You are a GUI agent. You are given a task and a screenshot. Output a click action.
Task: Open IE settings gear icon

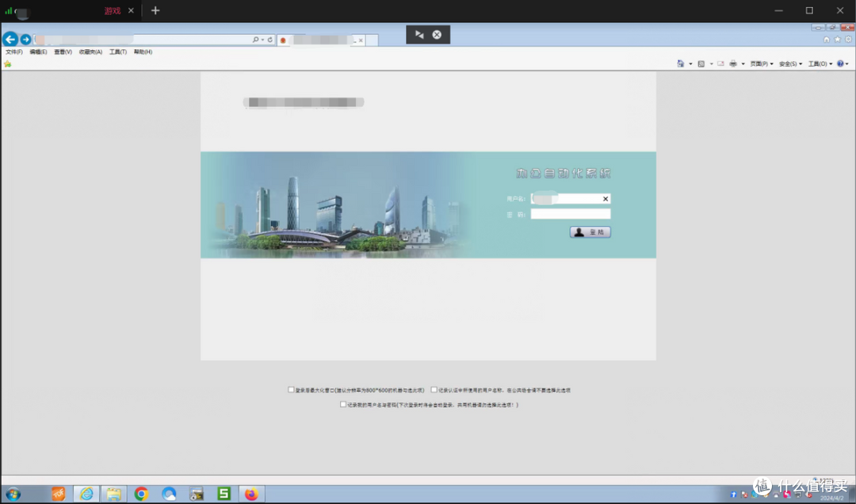click(x=848, y=40)
